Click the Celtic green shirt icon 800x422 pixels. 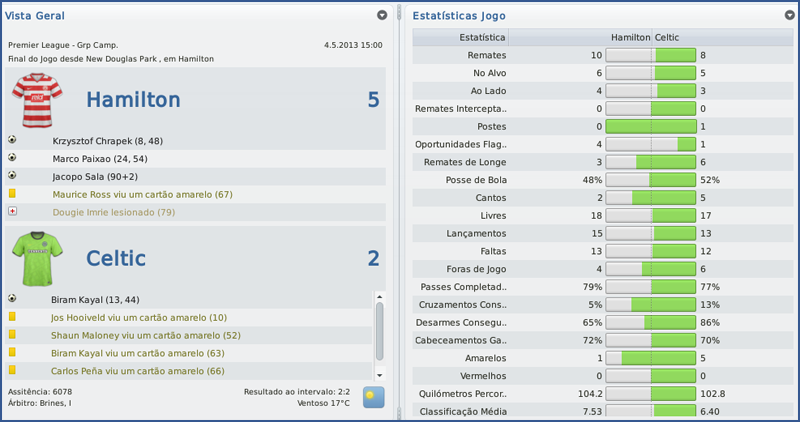(37, 257)
